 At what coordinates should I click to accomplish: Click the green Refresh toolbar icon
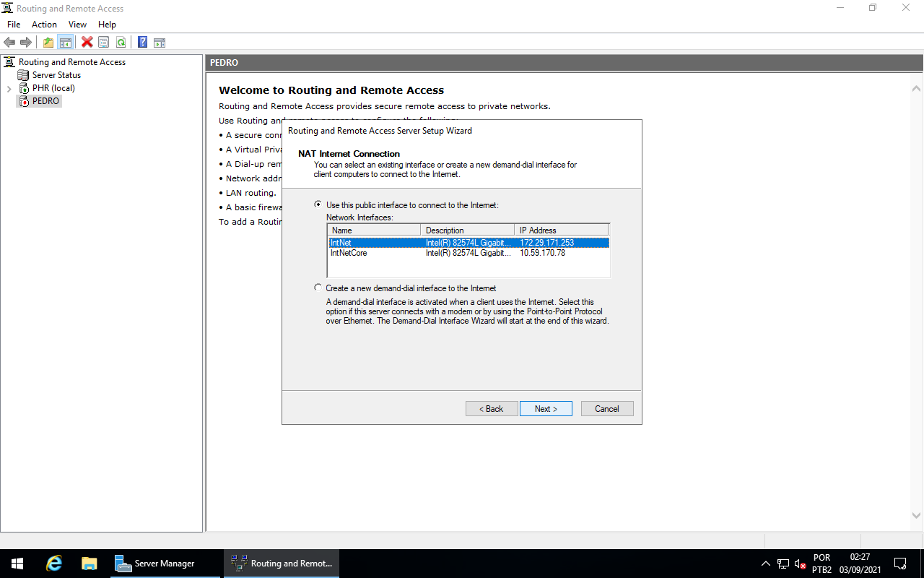pyautogui.click(x=121, y=43)
